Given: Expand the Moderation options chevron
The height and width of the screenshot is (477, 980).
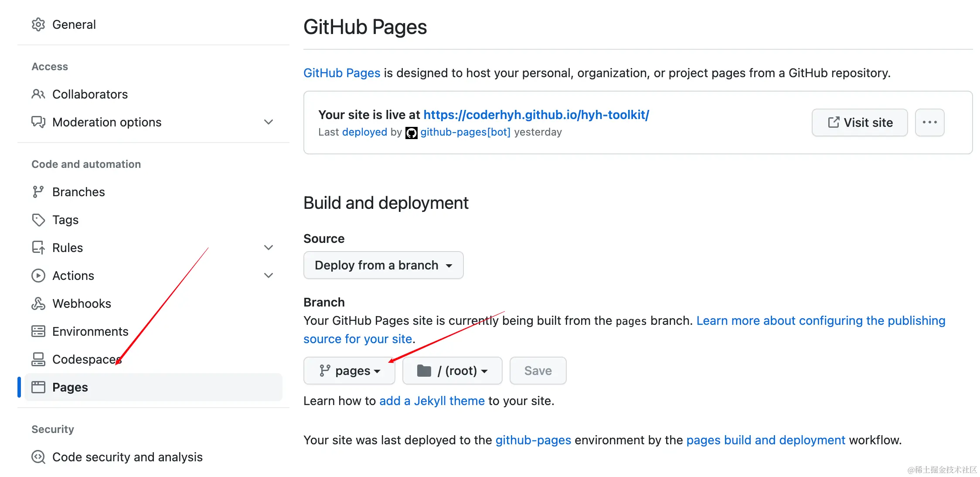Looking at the screenshot, I should [x=269, y=122].
